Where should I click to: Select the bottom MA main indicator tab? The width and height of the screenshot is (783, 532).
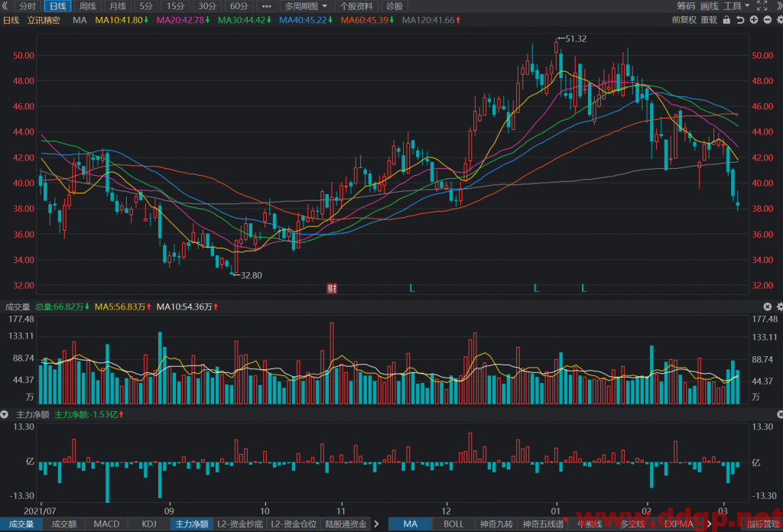pyautogui.click(x=410, y=524)
